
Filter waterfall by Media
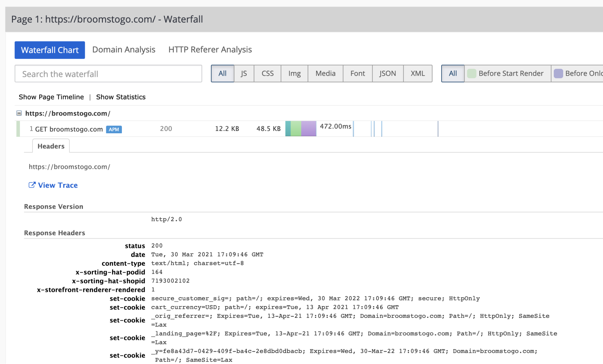[325, 74]
